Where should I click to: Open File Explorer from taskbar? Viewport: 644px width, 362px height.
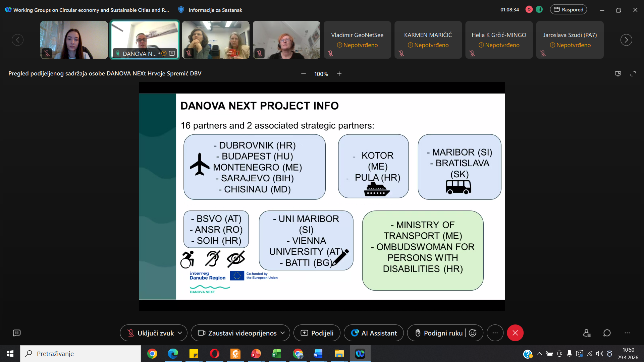339,354
